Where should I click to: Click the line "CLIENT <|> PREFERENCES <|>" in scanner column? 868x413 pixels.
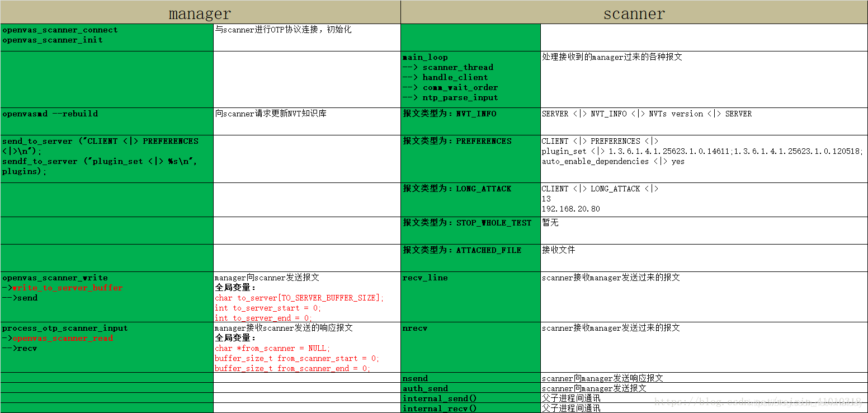(600, 141)
